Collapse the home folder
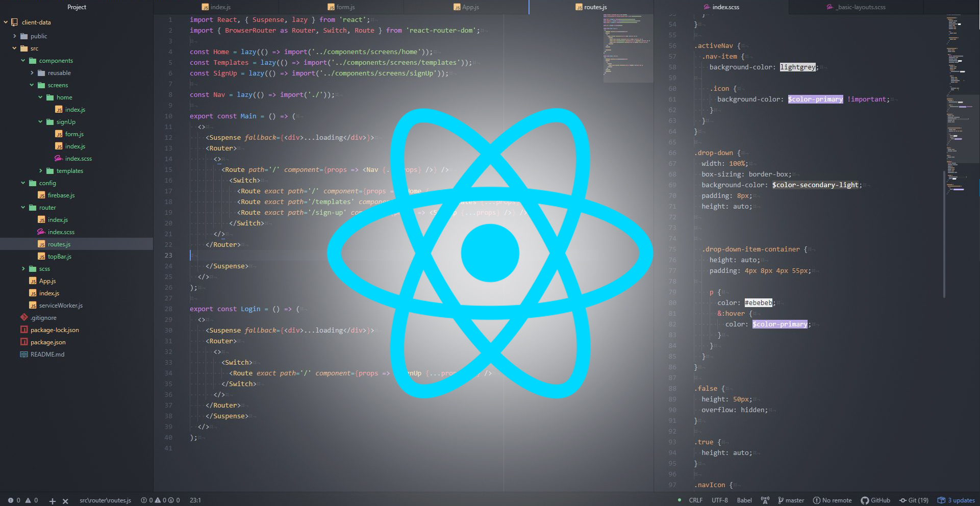 click(x=40, y=97)
